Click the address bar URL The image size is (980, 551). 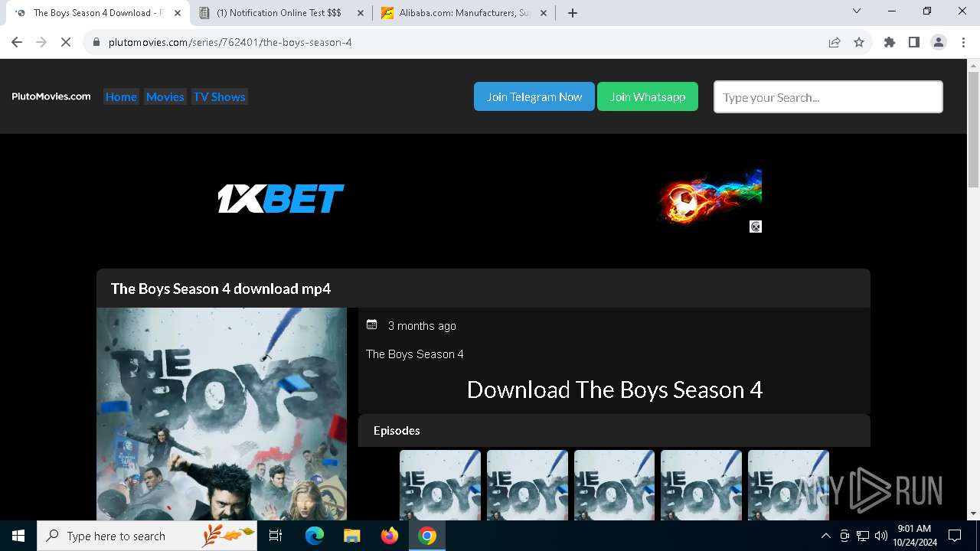230,42
